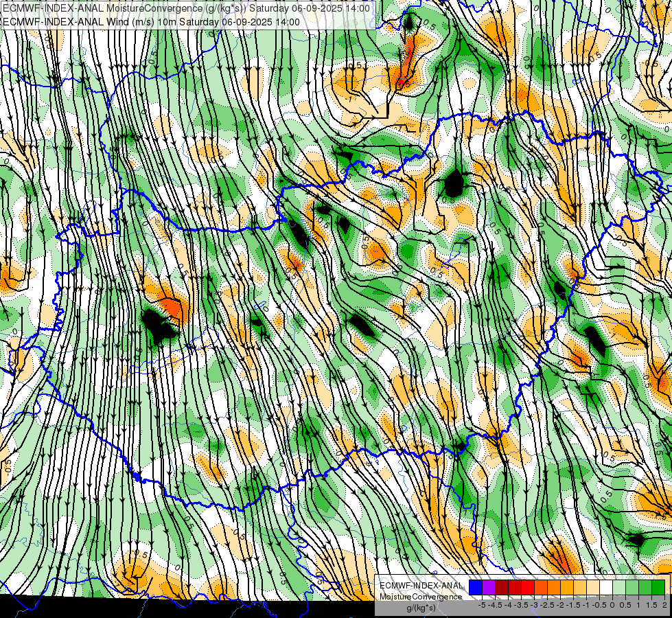Click the -5 legend tick label
Screen dimensions: 672x618
pyautogui.click(x=482, y=605)
